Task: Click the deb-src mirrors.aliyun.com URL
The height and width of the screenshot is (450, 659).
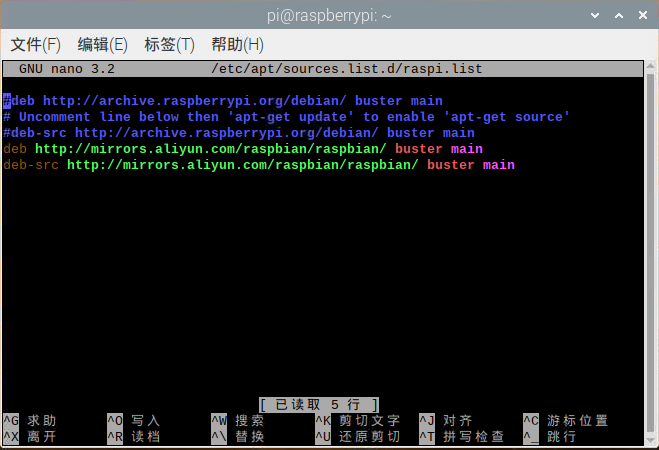Action: 243,165
